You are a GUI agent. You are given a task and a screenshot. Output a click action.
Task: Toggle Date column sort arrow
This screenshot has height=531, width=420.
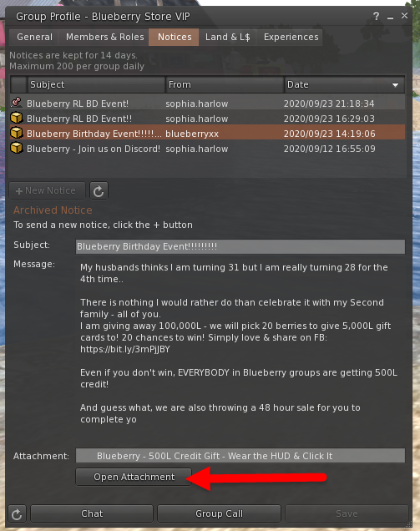[x=395, y=85]
